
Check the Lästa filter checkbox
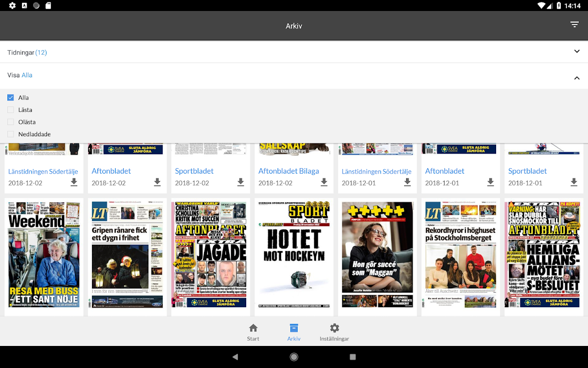11,110
